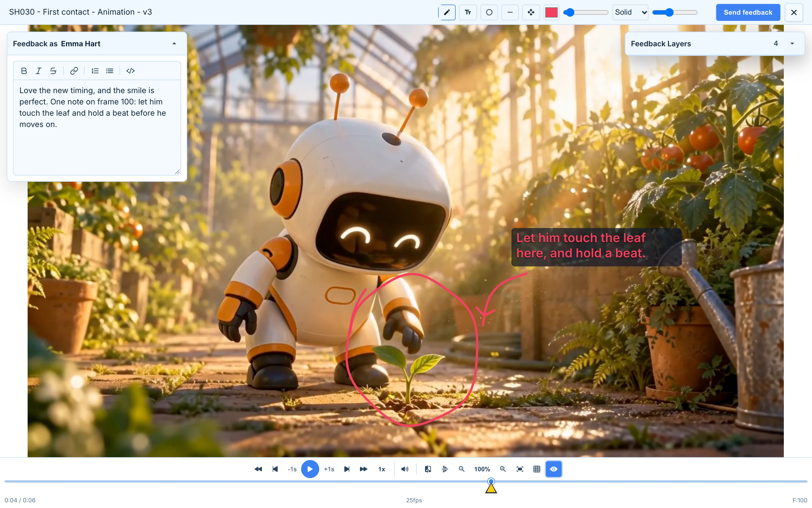The height and width of the screenshot is (508, 812).
Task: Jump back one second
Action: [x=292, y=469]
